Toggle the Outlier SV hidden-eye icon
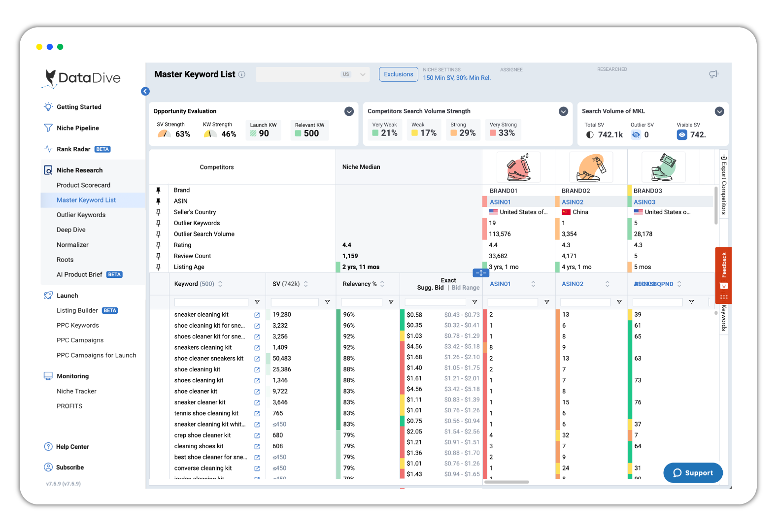Viewport: 778px width, 532px height. [636, 134]
